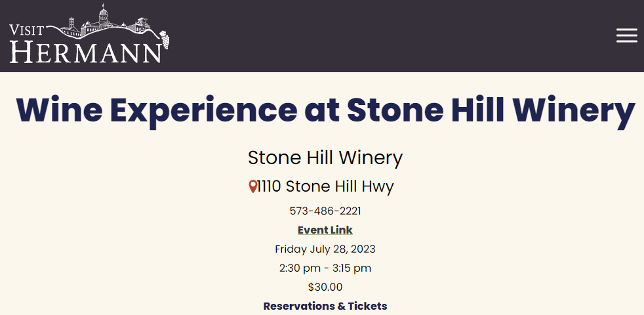Open the Event Link

[x=325, y=230]
